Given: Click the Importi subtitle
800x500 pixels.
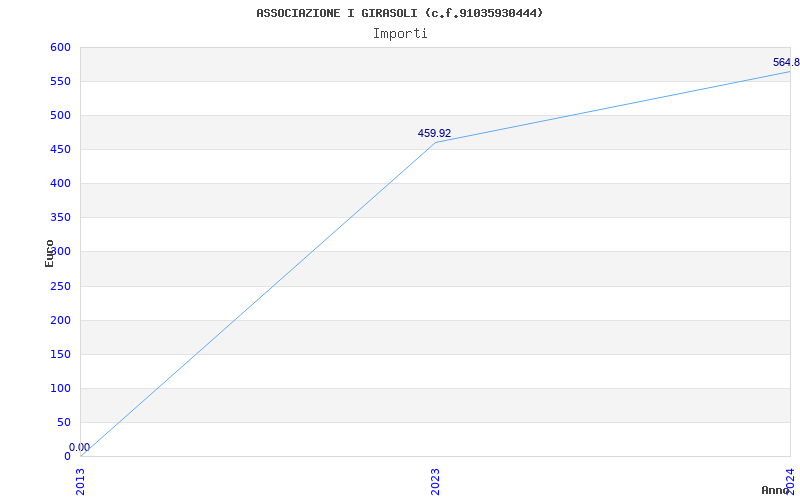Looking at the screenshot, I should click(x=399, y=34).
